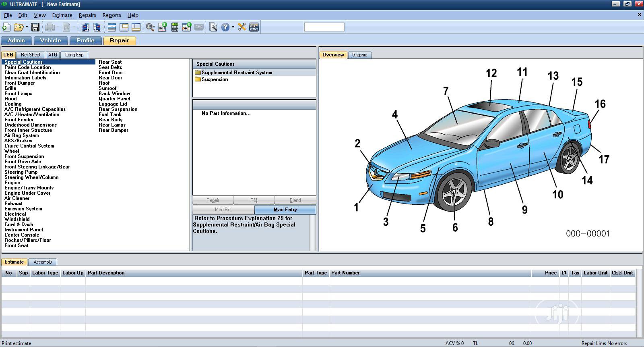Click the wrench and screwdriver tools icon
The image size is (644, 347).
[242, 27]
